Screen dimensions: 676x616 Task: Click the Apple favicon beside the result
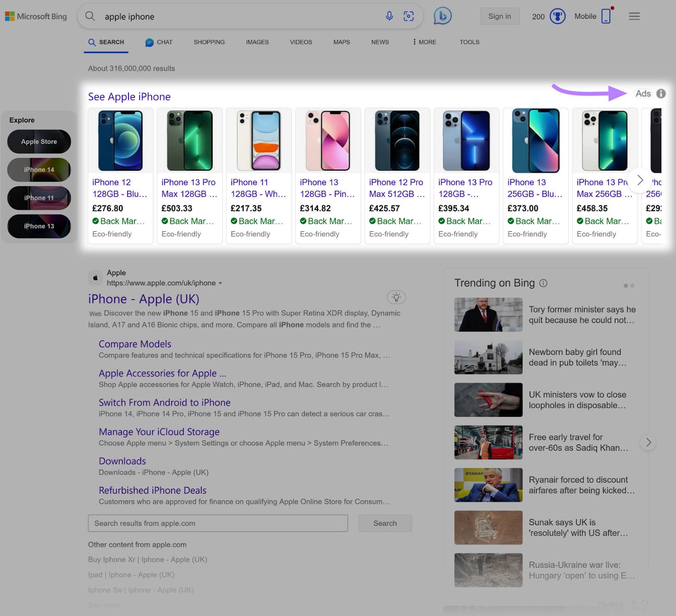pyautogui.click(x=95, y=278)
